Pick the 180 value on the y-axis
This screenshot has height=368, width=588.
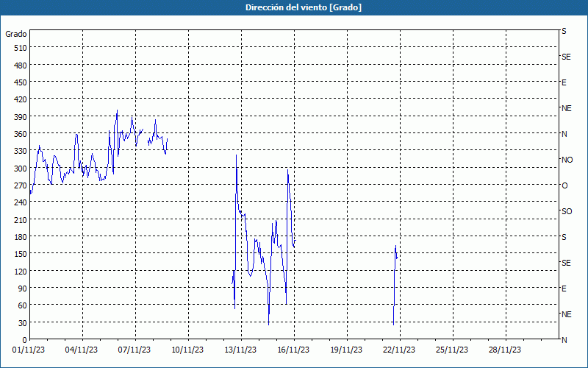[21, 237]
